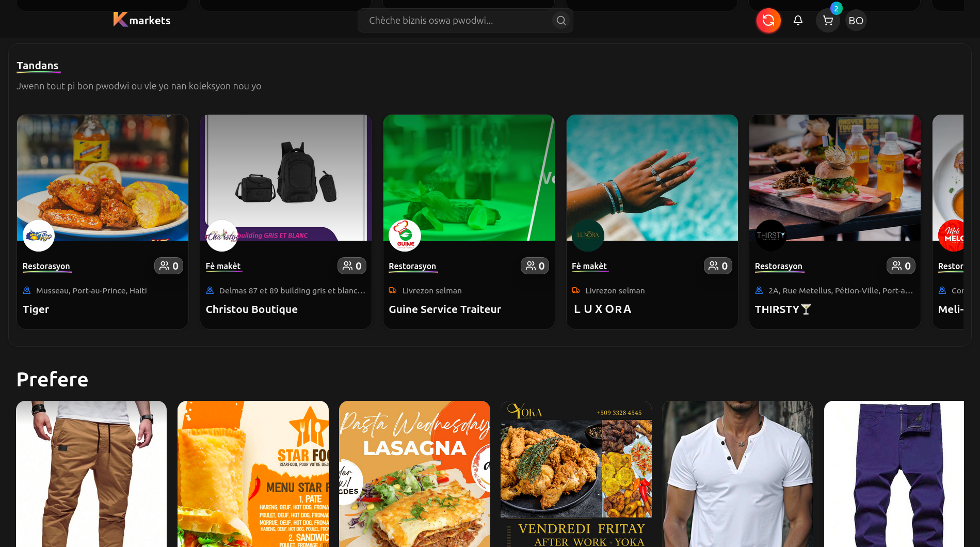Open the Christou Boutique store title
Viewport: 980px width, 547px height.
pyautogui.click(x=252, y=309)
